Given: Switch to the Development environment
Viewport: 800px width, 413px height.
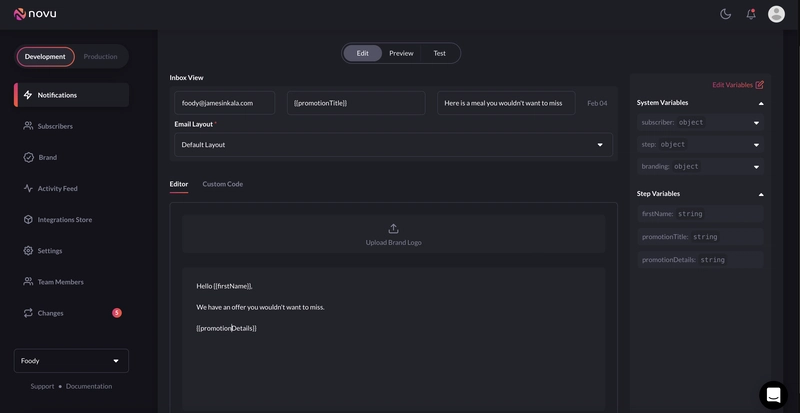Looking at the screenshot, I should [45, 57].
